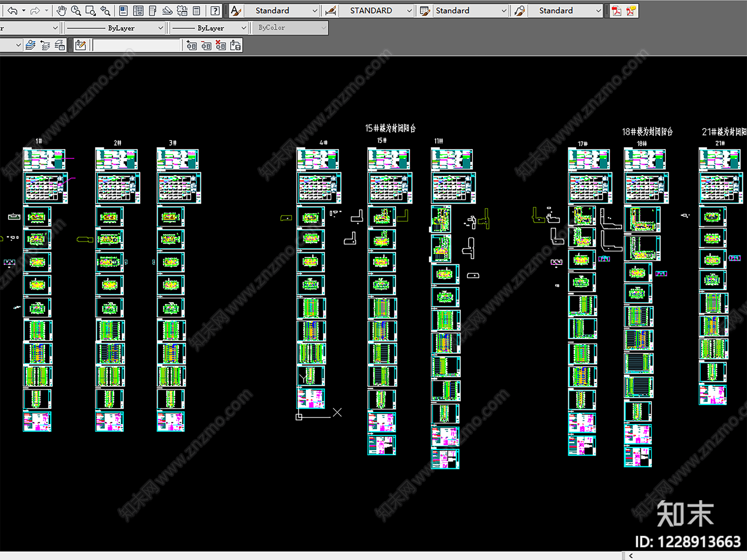Open the Markup Set Manager icon
747x560 pixels.
click(182, 10)
